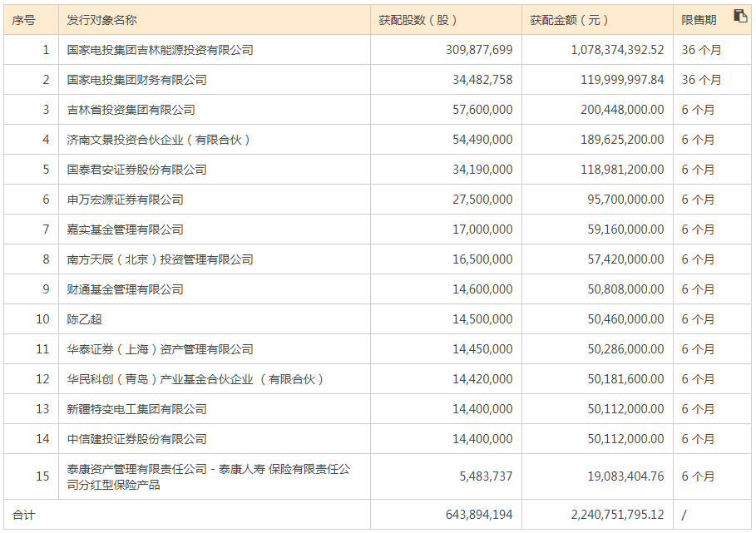
Task: Click share count 34,190,000
Action: (x=482, y=170)
